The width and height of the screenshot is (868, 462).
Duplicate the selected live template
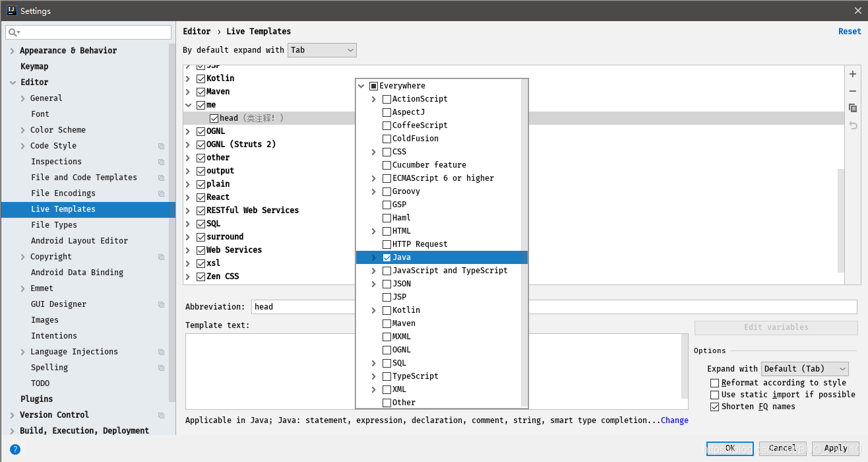pos(852,108)
